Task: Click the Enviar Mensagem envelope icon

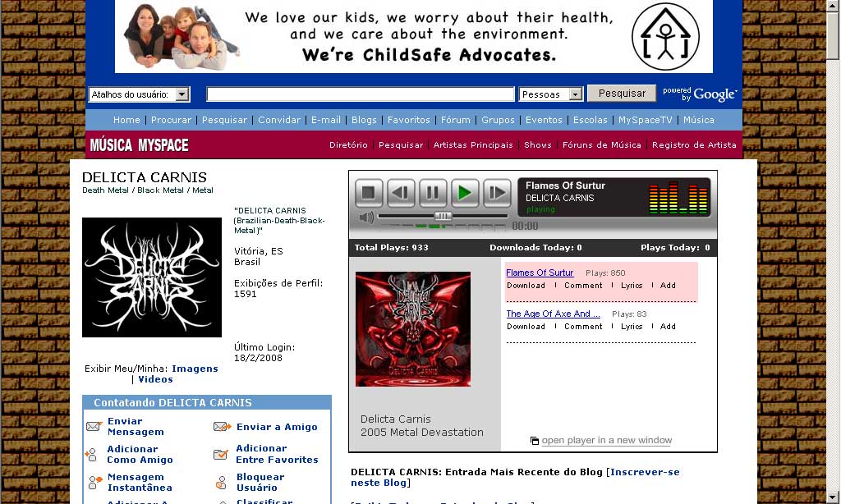Action: point(94,426)
